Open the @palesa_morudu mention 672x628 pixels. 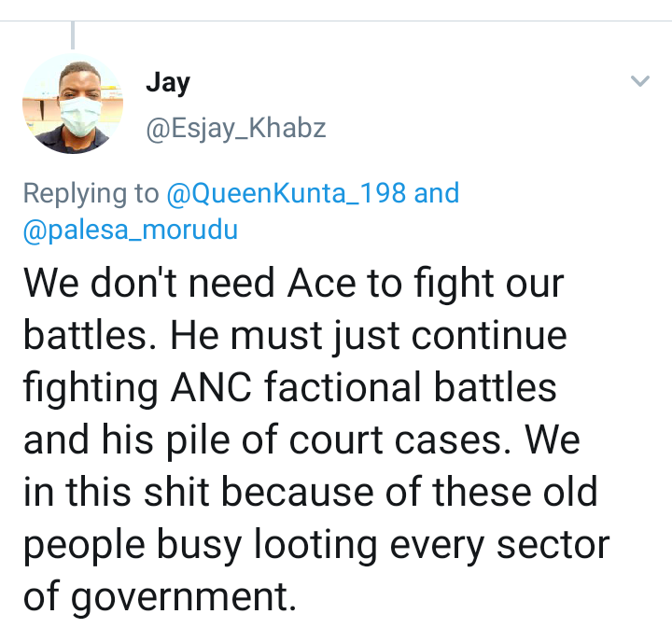click(131, 230)
